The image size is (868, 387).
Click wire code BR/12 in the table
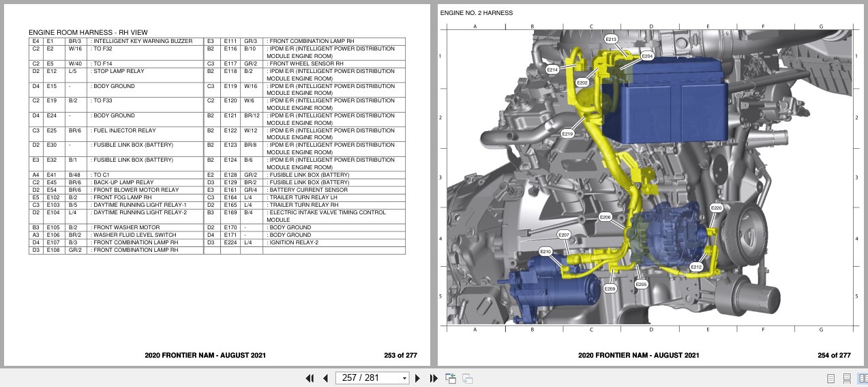(252, 115)
